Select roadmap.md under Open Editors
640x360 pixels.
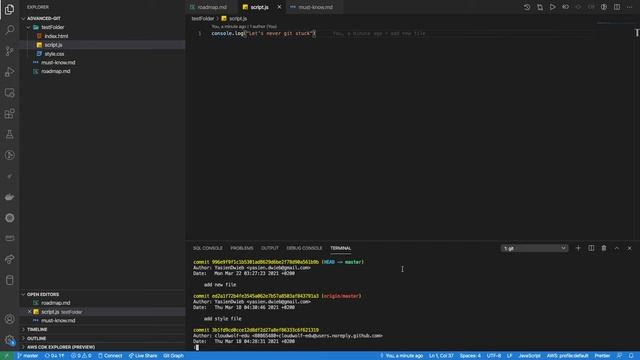point(56,303)
